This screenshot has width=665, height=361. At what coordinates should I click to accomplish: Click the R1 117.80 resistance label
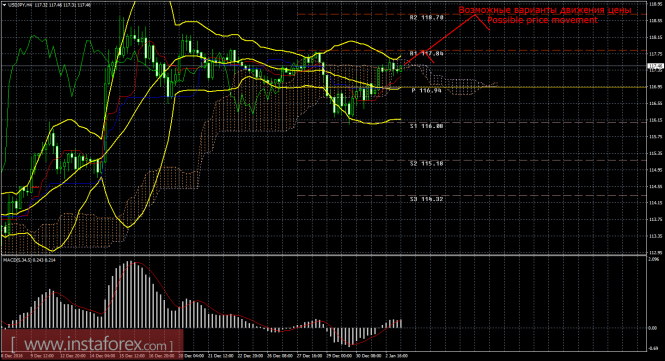pyautogui.click(x=427, y=53)
